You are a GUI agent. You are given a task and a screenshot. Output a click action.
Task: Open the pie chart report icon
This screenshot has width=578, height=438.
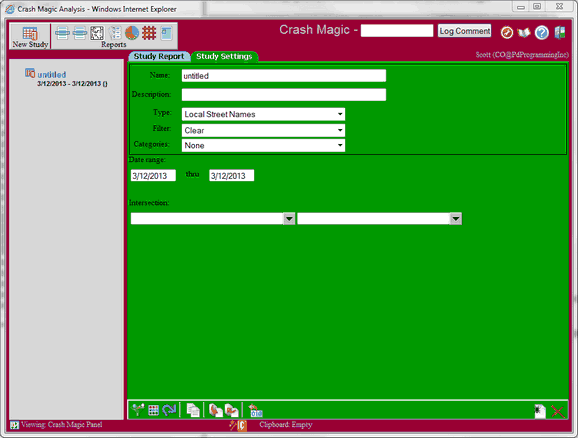132,33
